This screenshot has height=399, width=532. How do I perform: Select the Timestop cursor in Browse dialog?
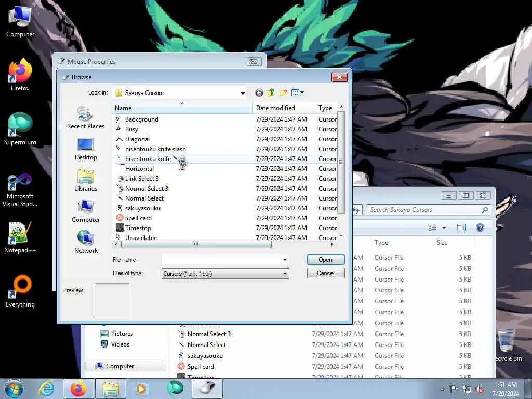pos(225,228)
